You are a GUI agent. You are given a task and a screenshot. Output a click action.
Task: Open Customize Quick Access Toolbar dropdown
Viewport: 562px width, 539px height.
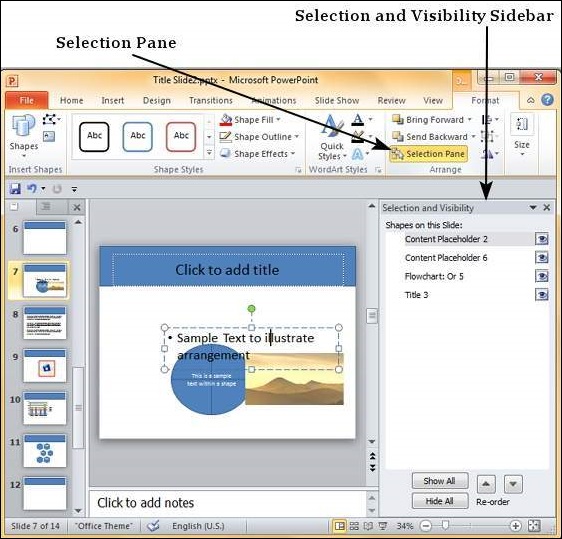74,189
